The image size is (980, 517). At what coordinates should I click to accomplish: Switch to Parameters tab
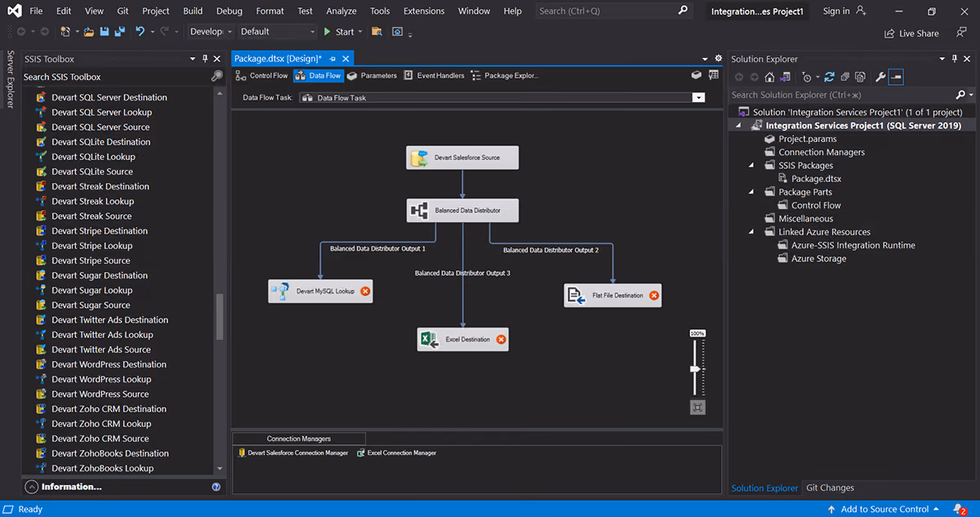point(372,76)
